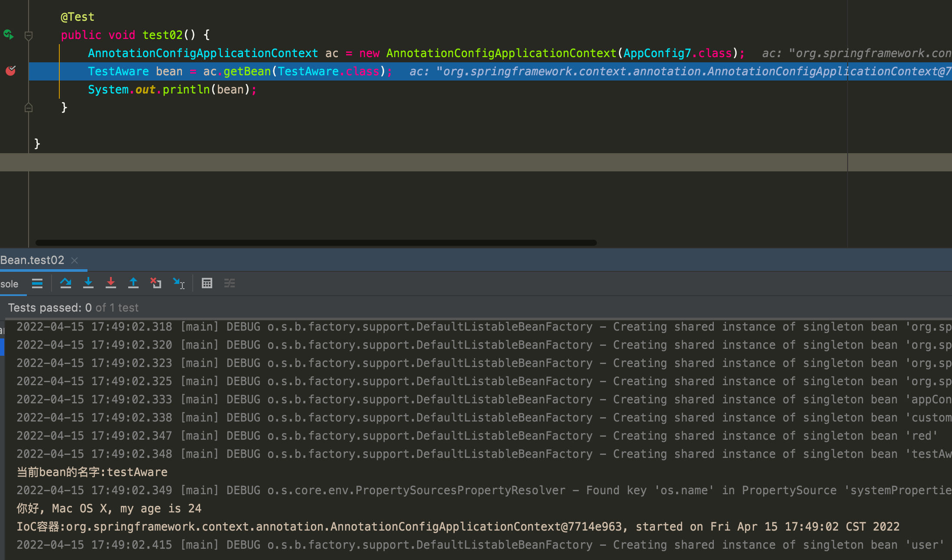The width and height of the screenshot is (952, 560).
Task: Click the Step Over debugger icon
Action: click(x=66, y=283)
